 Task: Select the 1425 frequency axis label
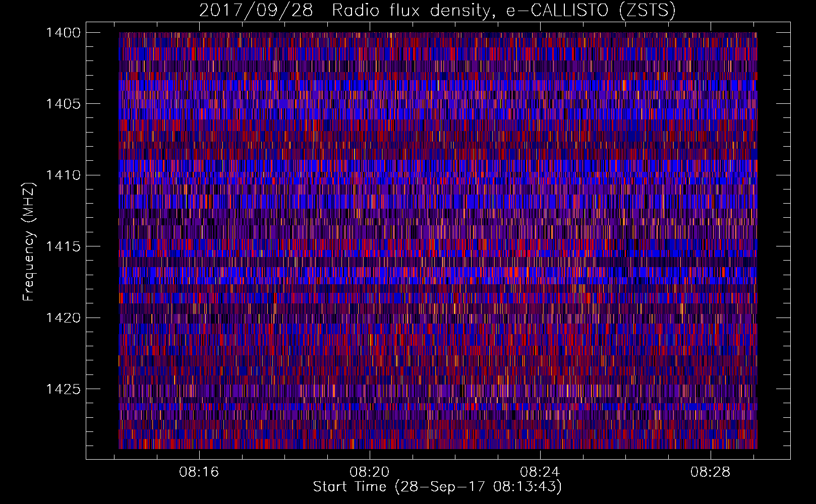pos(63,389)
